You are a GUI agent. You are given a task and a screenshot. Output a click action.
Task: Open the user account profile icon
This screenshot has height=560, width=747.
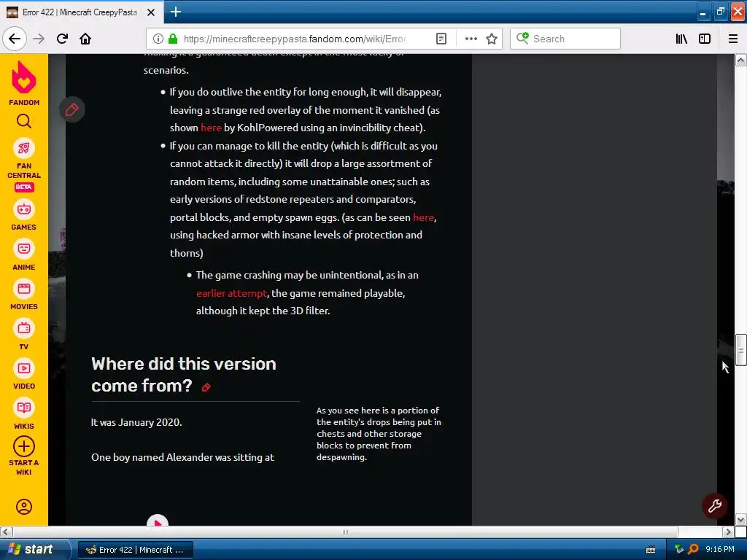point(24,507)
